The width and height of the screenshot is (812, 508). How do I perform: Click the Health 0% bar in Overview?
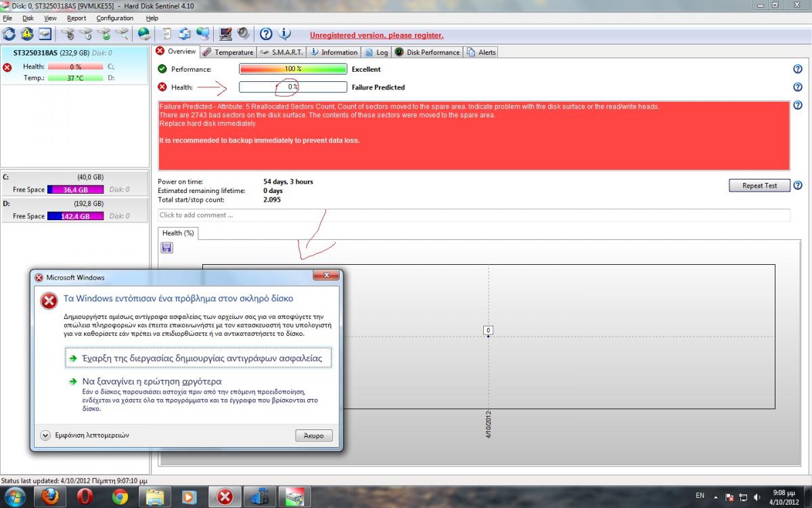tap(293, 87)
